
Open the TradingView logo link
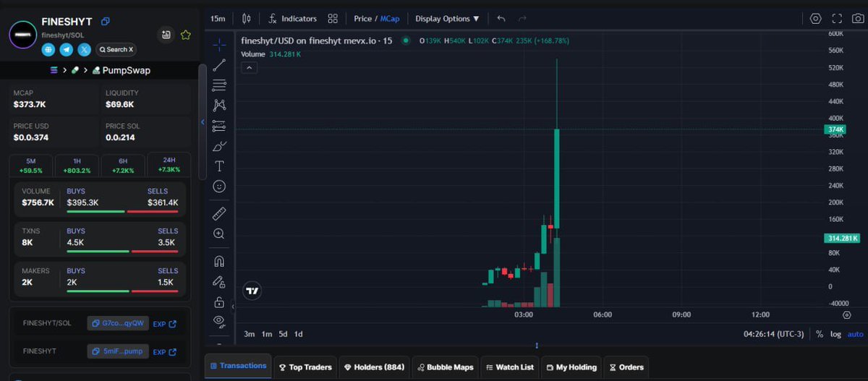(252, 291)
